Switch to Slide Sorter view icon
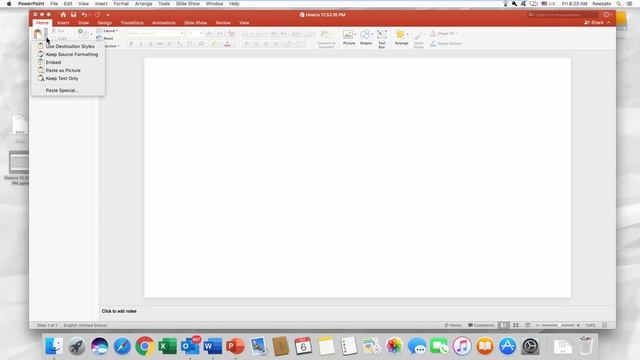The image size is (640, 360). pyautogui.click(x=516, y=325)
